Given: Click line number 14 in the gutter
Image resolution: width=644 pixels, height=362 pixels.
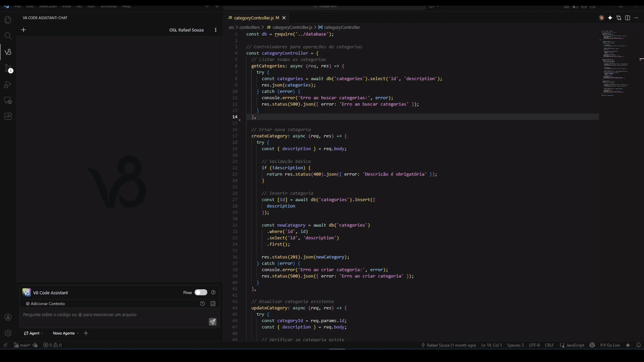Looking at the screenshot, I should coord(235,117).
